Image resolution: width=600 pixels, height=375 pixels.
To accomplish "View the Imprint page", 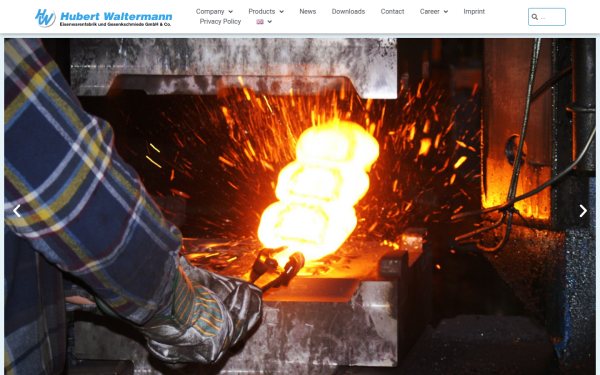I will (474, 11).
